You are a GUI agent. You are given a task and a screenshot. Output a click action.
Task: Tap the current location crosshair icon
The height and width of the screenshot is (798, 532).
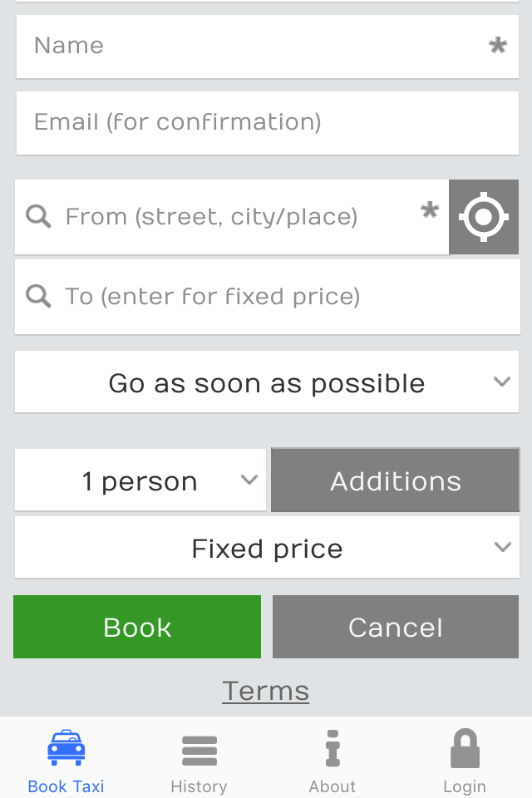(x=484, y=217)
